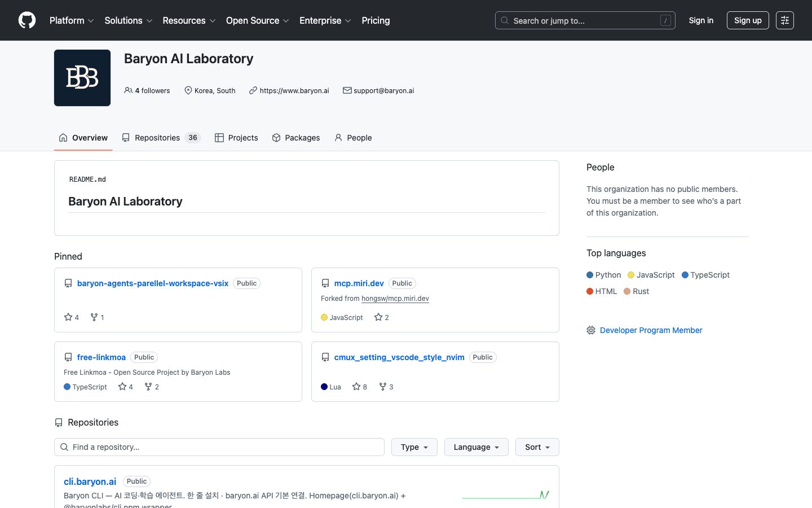Screen dimensions: 812x508
Task: View stargazers of free-linkmoa
Action: pos(126,387)
